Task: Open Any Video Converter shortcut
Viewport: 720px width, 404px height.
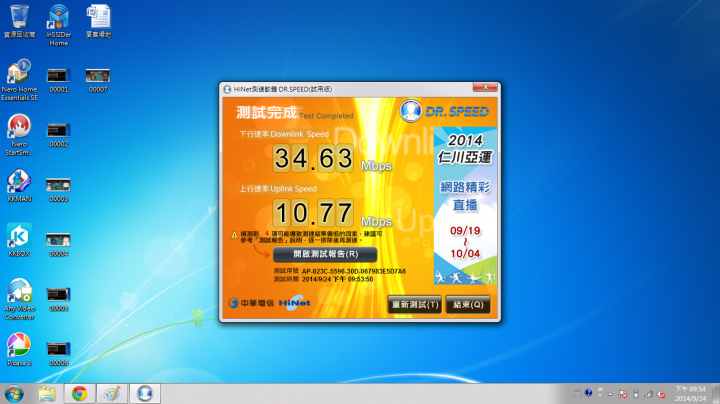Action: point(19,299)
